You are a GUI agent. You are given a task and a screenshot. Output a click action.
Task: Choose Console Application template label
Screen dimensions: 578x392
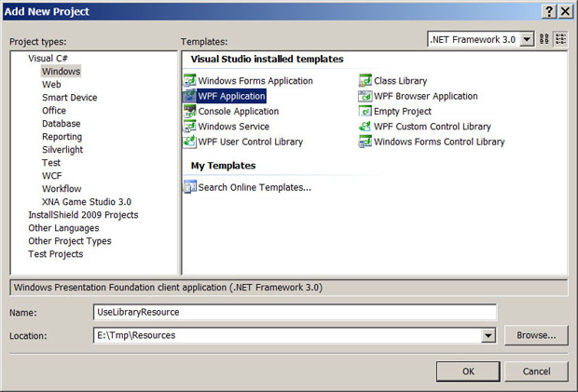coord(238,111)
